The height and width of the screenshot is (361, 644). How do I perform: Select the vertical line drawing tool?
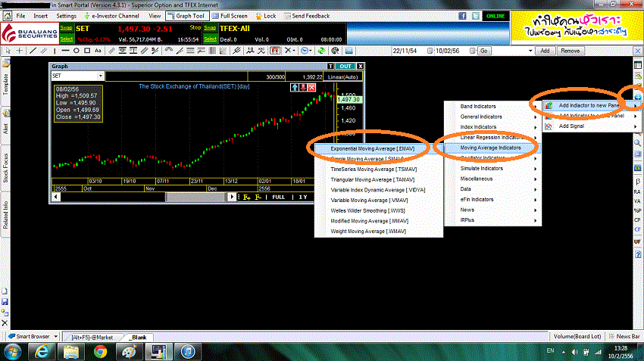coord(55,51)
